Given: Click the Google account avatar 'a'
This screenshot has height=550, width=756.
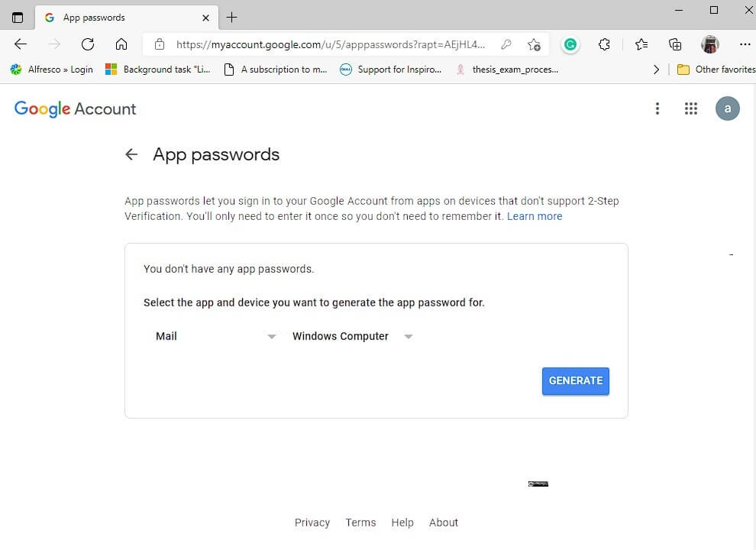Looking at the screenshot, I should (727, 108).
